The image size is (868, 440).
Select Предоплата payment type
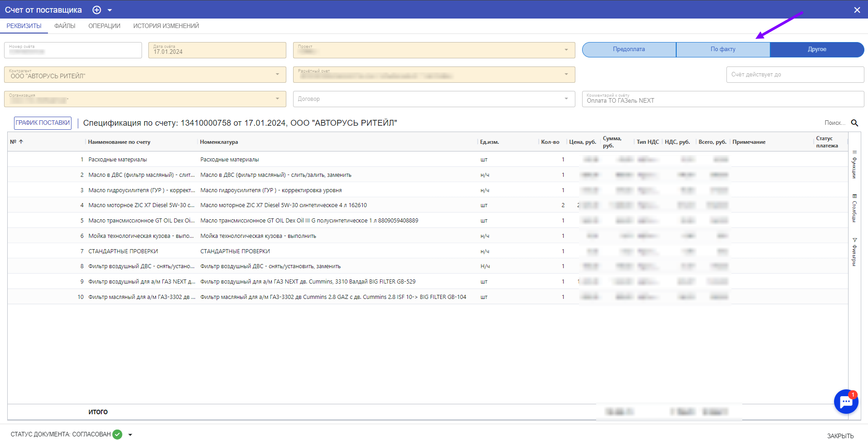pos(629,49)
